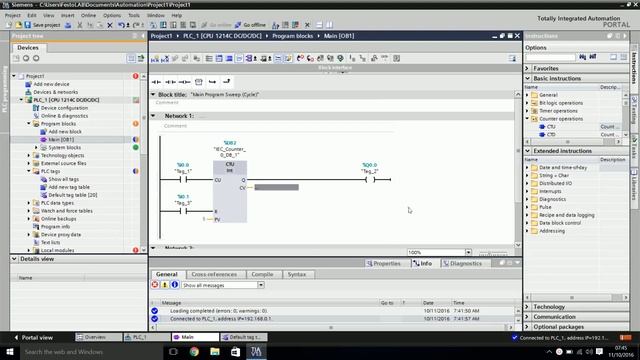Collapse the Network 1 section

[x=153, y=116]
